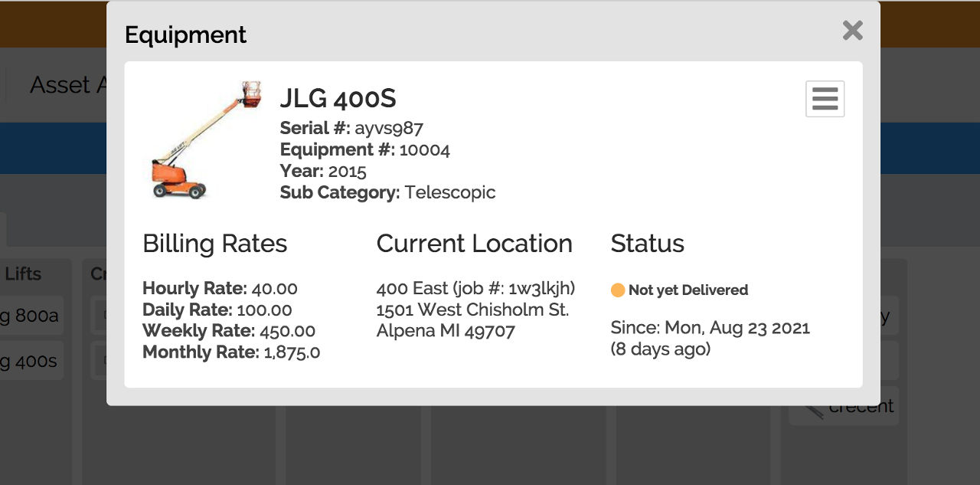Screen dimensions: 980x485
Task: Click the Equipment # 10004 line
Action: point(365,149)
